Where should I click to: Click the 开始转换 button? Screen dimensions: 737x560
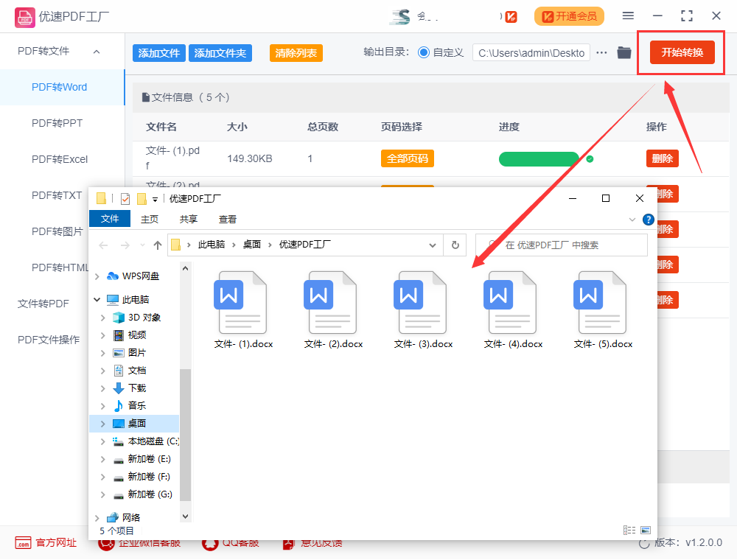coord(682,52)
